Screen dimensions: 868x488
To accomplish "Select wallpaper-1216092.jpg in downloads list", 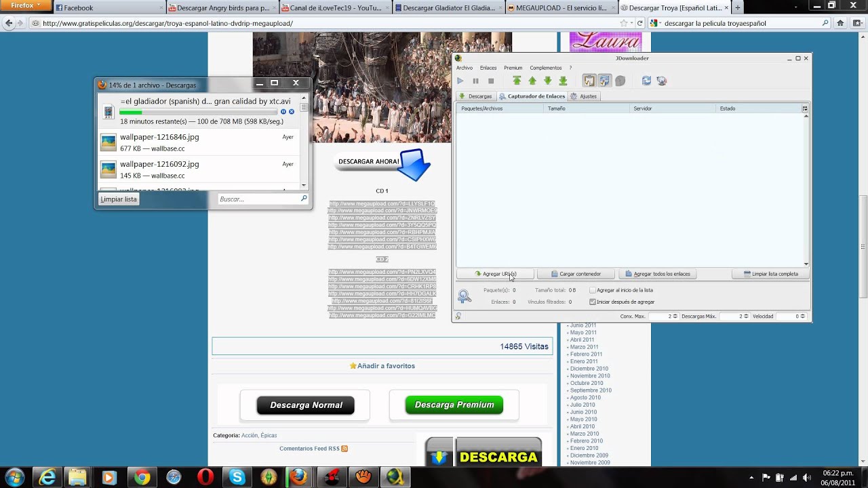I will 198,169.
